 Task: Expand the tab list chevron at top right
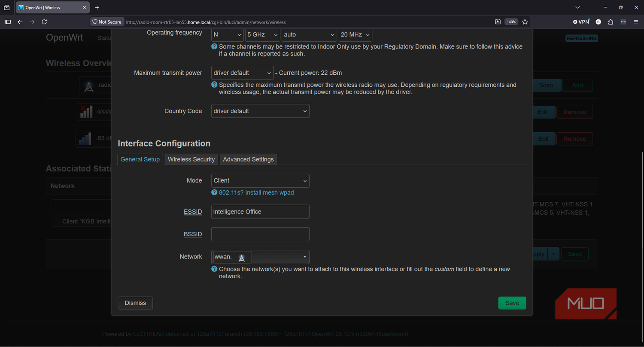click(577, 8)
